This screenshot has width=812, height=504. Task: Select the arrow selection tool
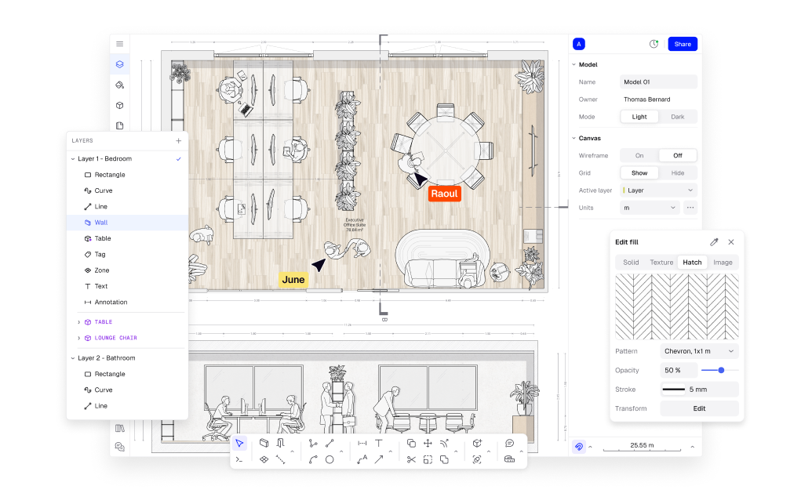click(240, 443)
